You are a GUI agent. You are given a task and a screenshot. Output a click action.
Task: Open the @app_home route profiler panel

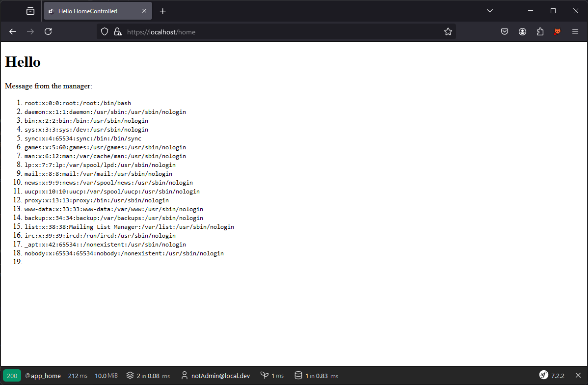click(x=43, y=376)
